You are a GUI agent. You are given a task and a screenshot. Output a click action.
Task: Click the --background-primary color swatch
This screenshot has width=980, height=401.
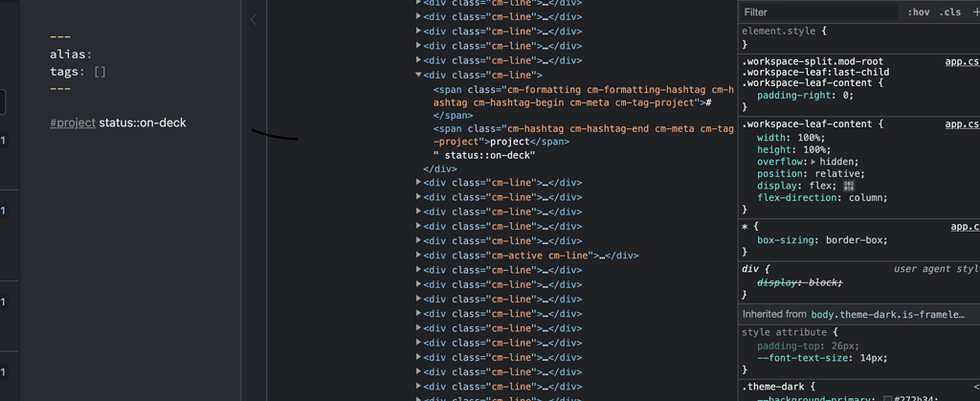point(887,398)
